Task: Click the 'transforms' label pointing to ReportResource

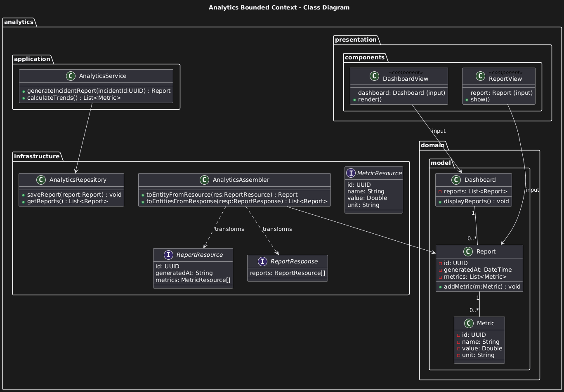Action: [x=229, y=229]
